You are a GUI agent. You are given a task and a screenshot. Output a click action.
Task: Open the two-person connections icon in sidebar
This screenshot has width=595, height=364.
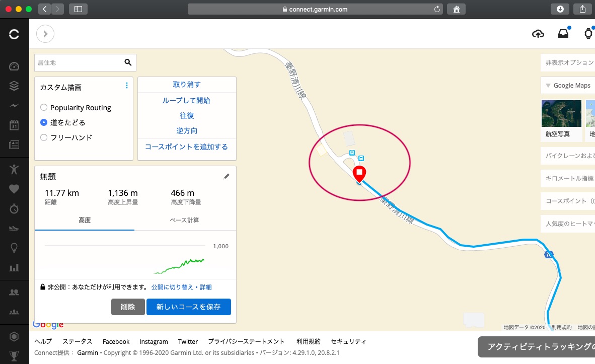(x=14, y=293)
